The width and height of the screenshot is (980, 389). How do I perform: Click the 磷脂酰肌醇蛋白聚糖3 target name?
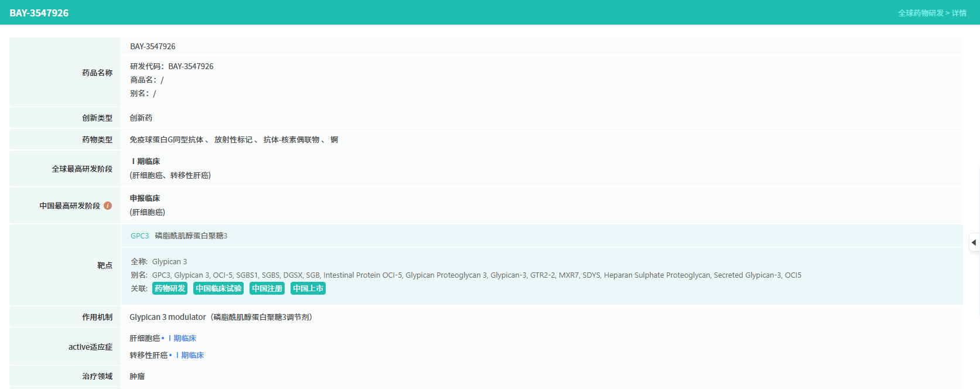pos(191,236)
